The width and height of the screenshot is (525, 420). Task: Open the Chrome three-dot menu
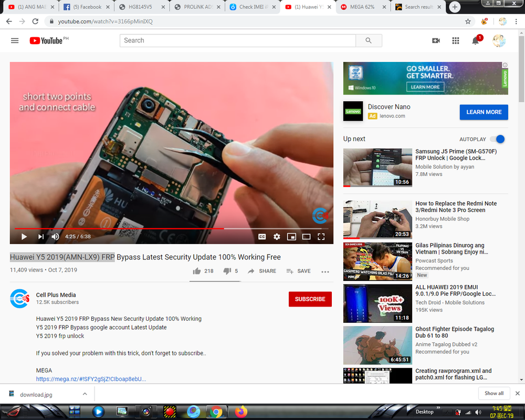tap(516, 22)
